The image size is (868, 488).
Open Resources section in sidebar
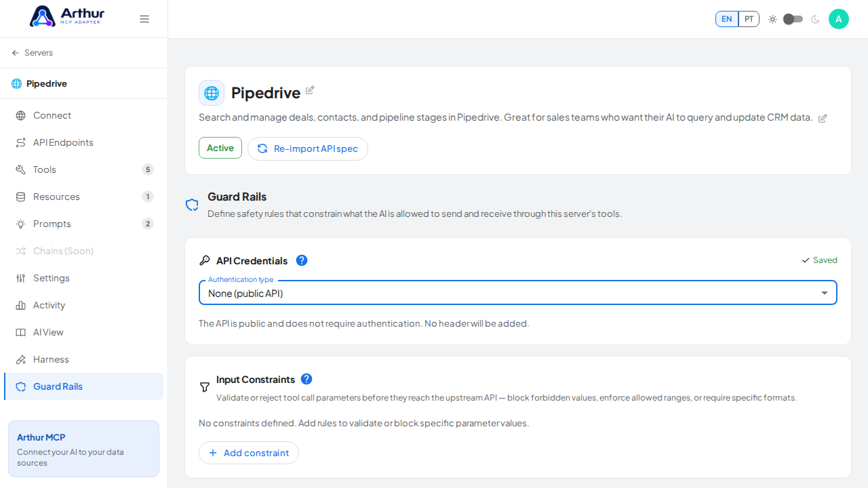coord(84,197)
